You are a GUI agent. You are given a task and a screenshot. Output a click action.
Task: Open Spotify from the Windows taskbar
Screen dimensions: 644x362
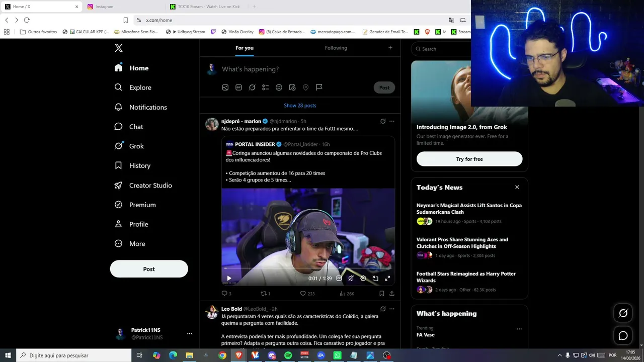pyautogui.click(x=288, y=355)
